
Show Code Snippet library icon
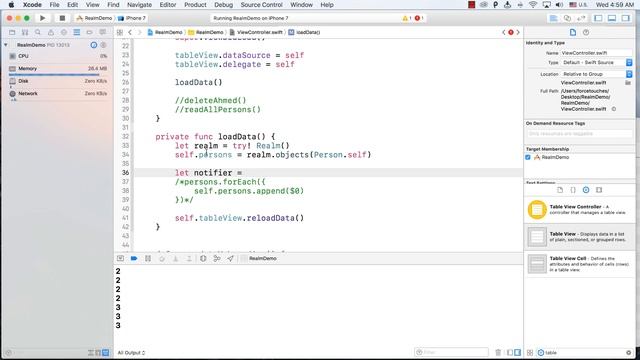(x=573, y=190)
